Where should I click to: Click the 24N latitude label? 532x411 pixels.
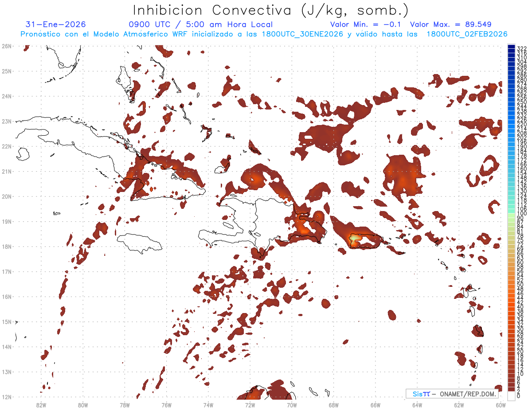[7, 96]
